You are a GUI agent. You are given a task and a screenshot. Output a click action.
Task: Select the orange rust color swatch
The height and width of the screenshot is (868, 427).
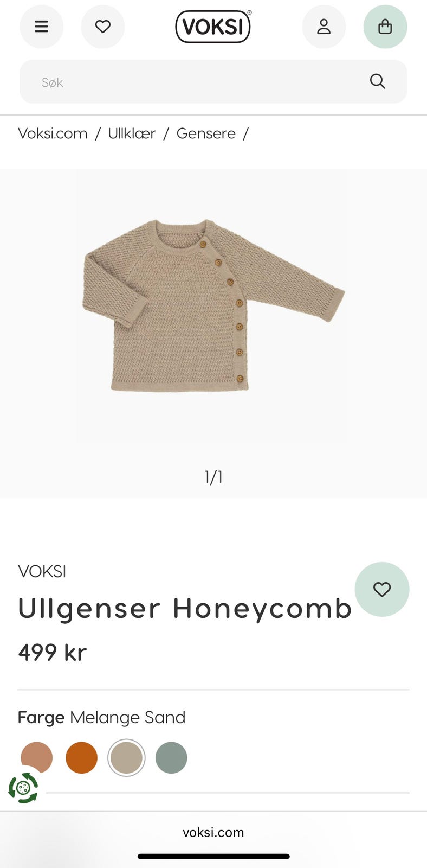[81, 758]
